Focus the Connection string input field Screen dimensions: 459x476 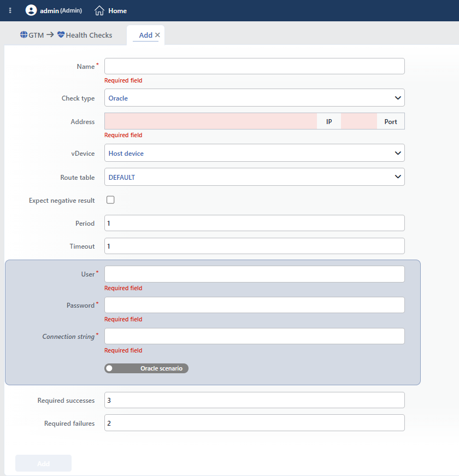(x=255, y=336)
